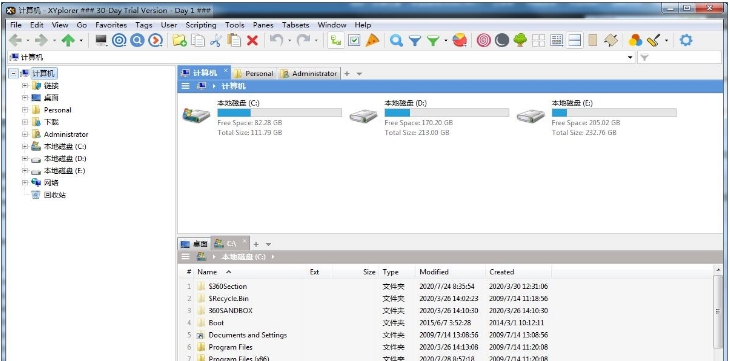This screenshot has width=730, height=361.
Task: Sort by the Modified column header
Action: tap(451, 272)
